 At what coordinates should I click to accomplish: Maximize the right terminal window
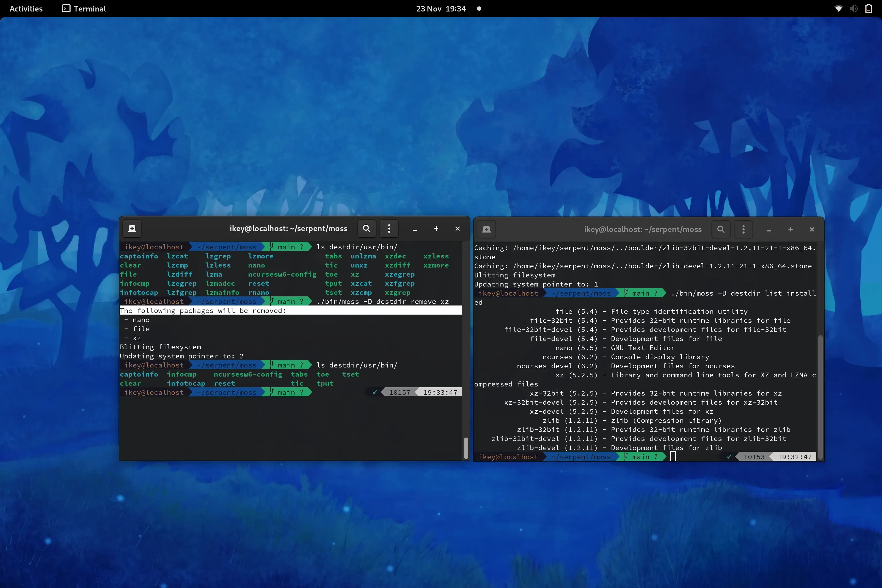tap(791, 229)
